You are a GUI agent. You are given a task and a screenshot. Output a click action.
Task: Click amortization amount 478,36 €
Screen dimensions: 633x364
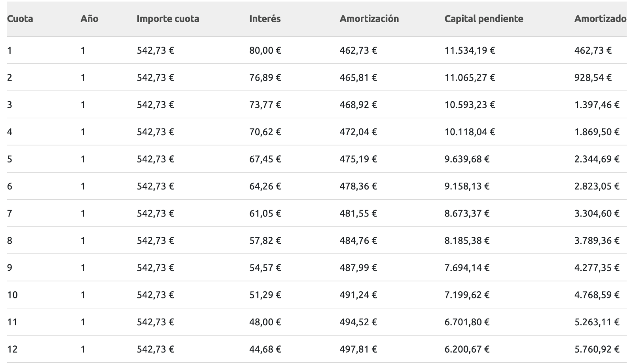point(358,187)
